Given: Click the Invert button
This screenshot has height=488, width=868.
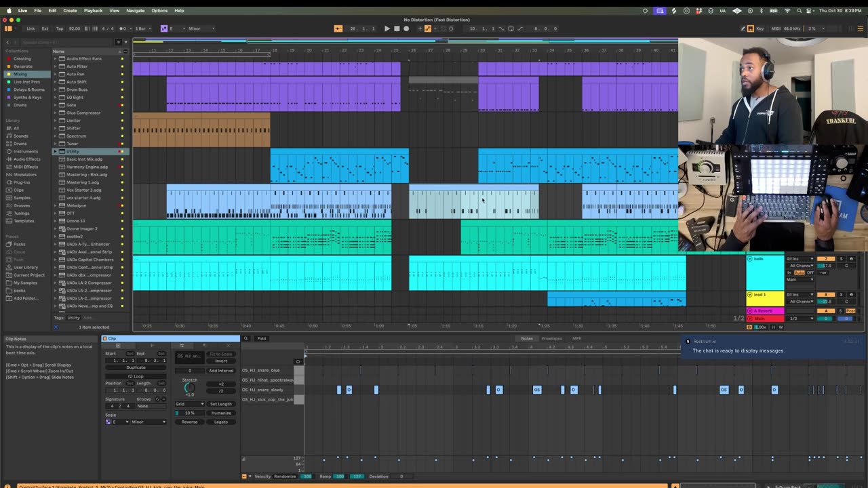Looking at the screenshot, I should point(221,361).
